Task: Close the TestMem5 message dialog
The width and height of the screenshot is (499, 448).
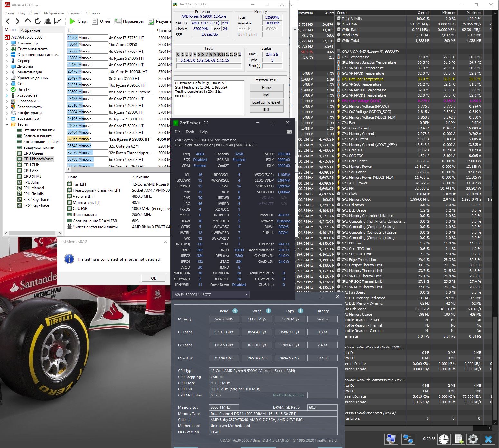Action: (x=165, y=242)
